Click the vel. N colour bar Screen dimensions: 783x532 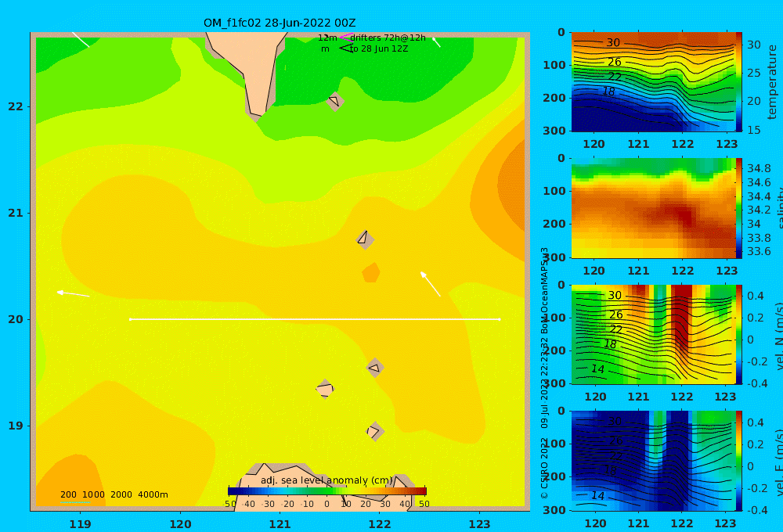pos(738,334)
